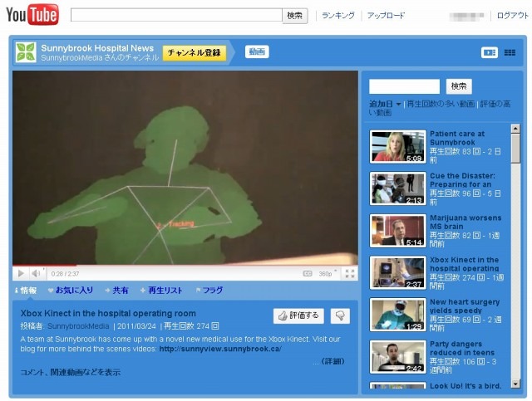Viewport: 532px width, 401px height.
Task: Click the video list scrollbar thumb
Action: coord(515,148)
